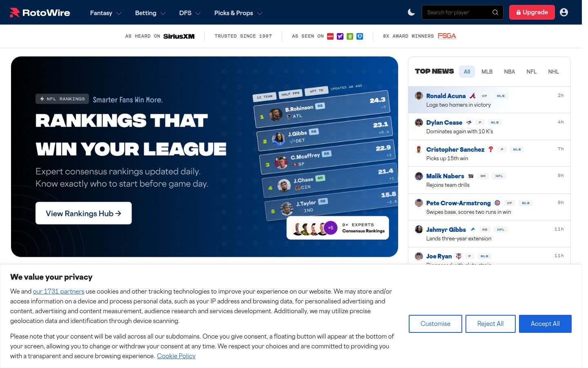Expand the DFS dropdown menu
588x368 pixels.
[189, 13]
